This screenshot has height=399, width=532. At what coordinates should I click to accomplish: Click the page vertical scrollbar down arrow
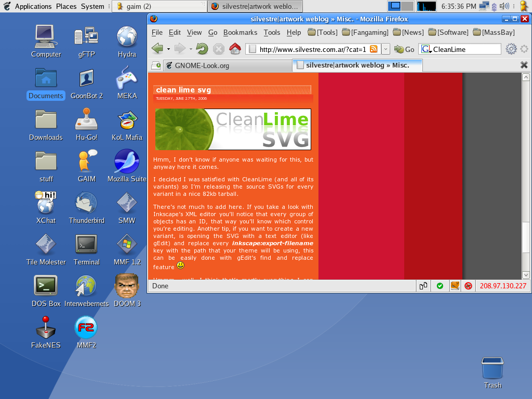(526, 275)
